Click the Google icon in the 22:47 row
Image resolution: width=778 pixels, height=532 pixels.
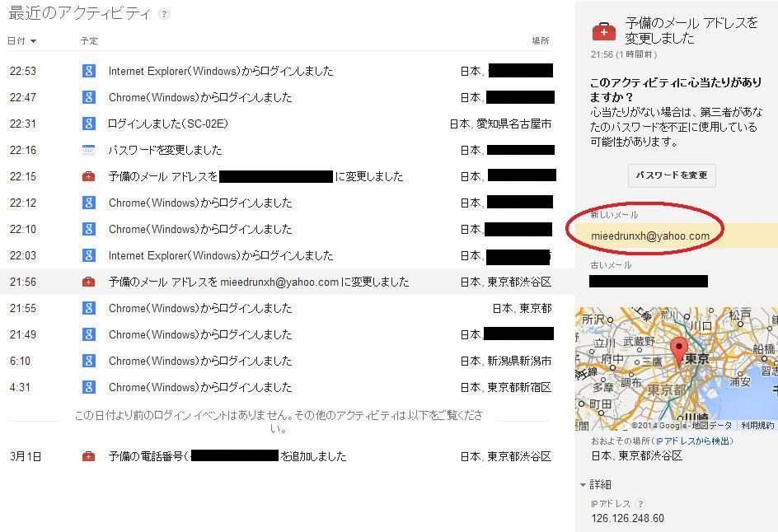(x=89, y=97)
